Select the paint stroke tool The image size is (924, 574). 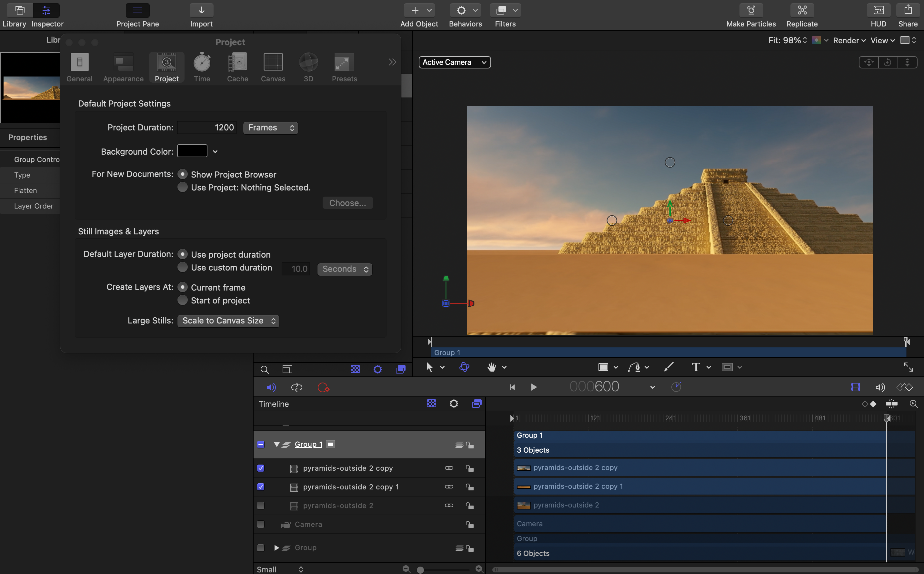click(668, 367)
